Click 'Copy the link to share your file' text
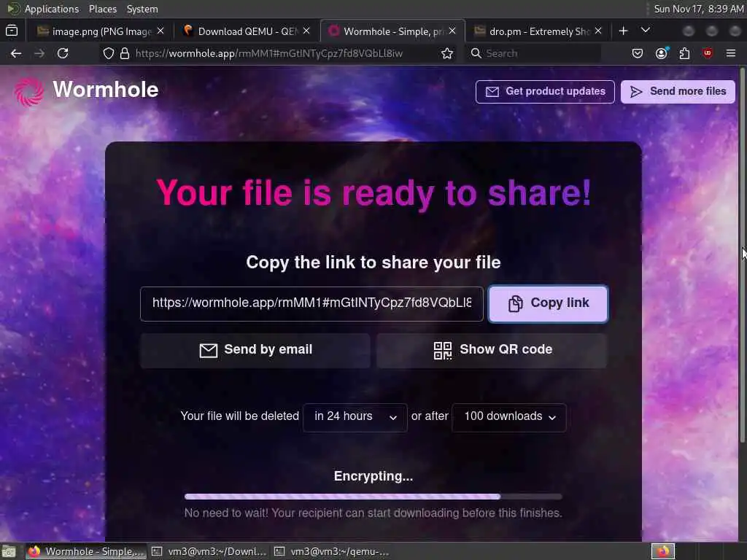Screen dimensions: 747x560 373,262
